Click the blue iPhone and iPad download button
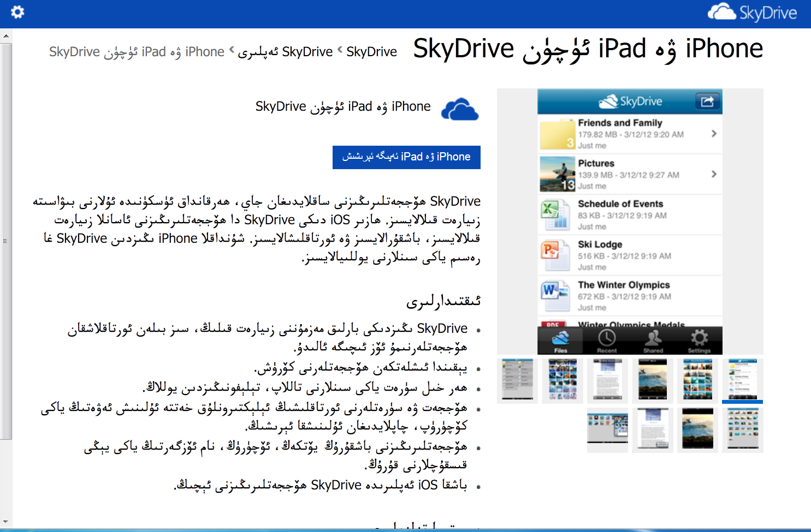The height and width of the screenshot is (532, 811). click(x=406, y=157)
